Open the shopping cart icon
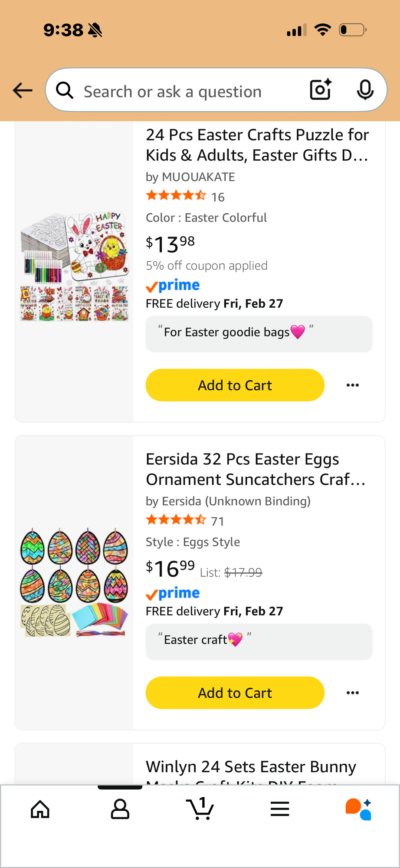This screenshot has height=868, width=400. (200, 809)
